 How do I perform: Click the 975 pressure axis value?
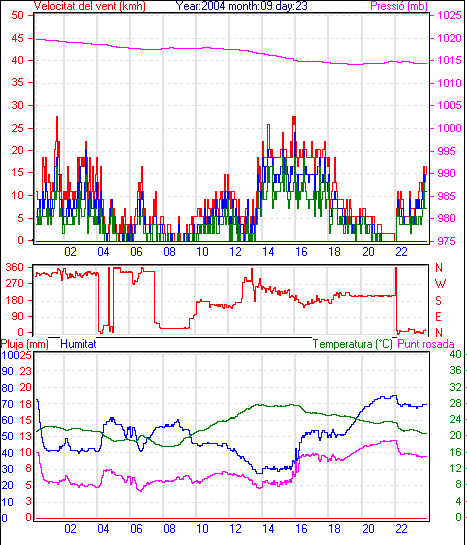[x=446, y=241]
